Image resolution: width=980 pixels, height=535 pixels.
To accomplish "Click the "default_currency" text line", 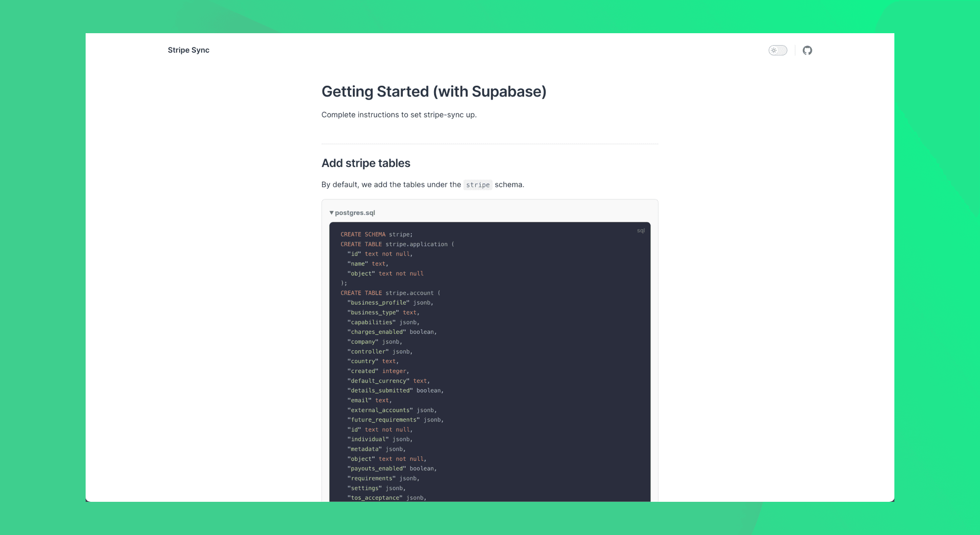I will tap(389, 381).
